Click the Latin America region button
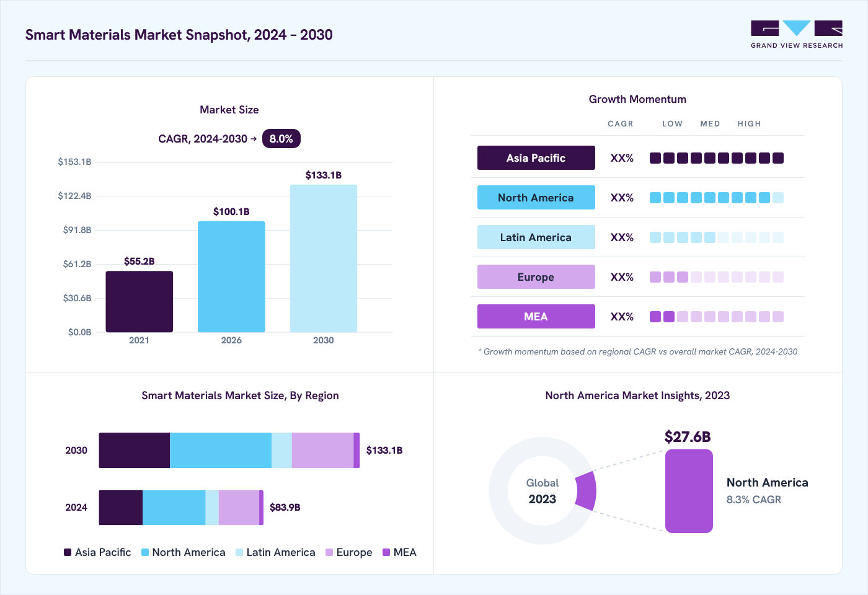This screenshot has width=868, height=595. tap(536, 237)
